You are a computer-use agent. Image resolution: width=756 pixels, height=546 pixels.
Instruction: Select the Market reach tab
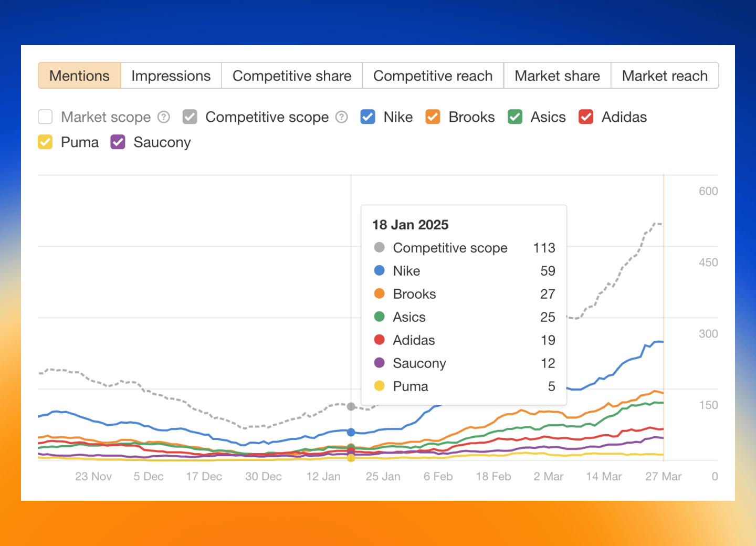click(x=665, y=76)
